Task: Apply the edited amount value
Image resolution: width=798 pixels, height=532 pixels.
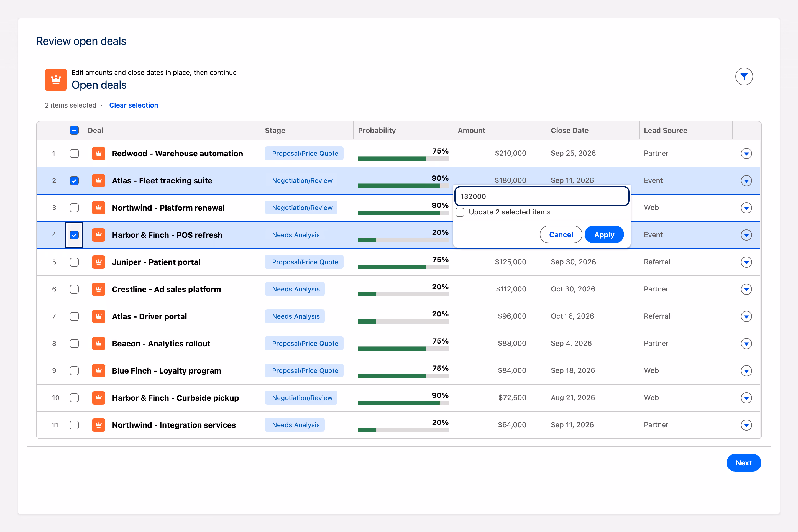Action: (604, 234)
